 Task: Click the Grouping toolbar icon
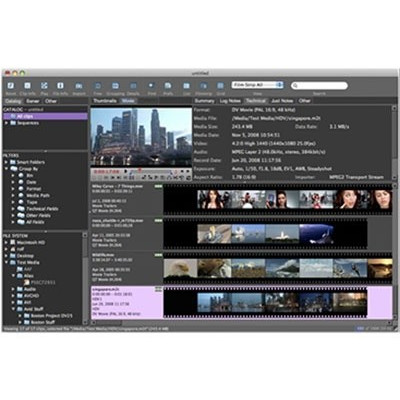point(115,86)
